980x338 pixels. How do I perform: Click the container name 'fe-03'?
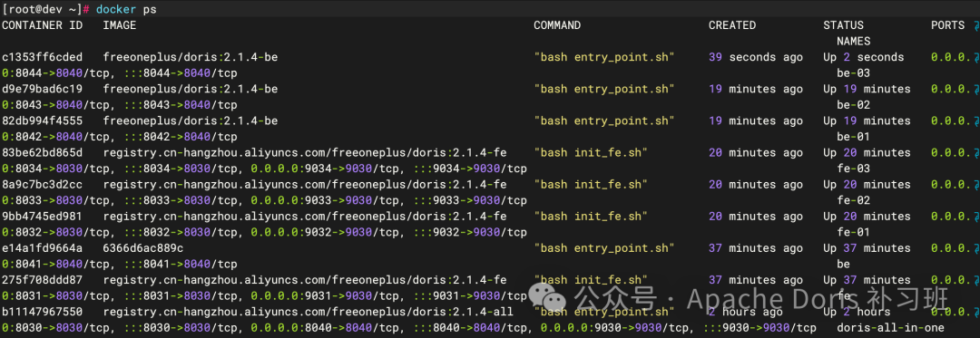pos(854,169)
